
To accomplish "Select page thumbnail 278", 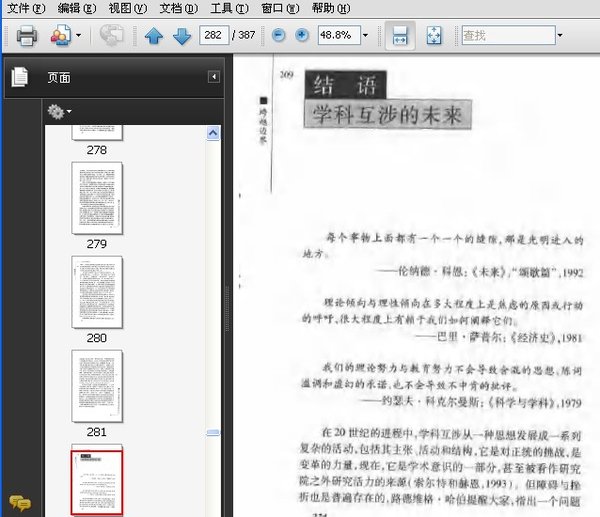I will coord(97,132).
